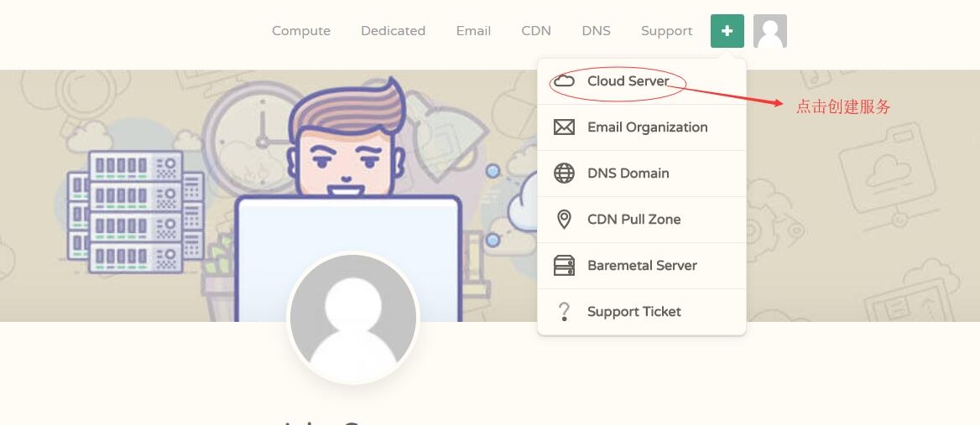Choose DNS Domain from the create menu
The height and width of the screenshot is (425, 980).
click(642, 174)
